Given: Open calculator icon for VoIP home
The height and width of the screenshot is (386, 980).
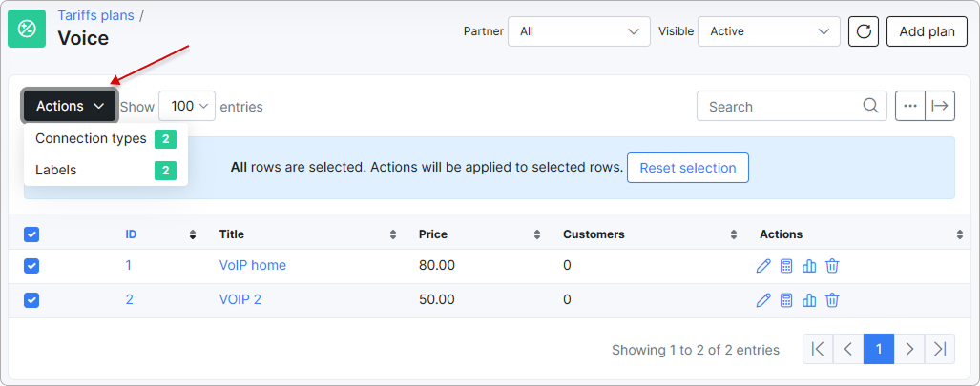Looking at the screenshot, I should [x=786, y=266].
